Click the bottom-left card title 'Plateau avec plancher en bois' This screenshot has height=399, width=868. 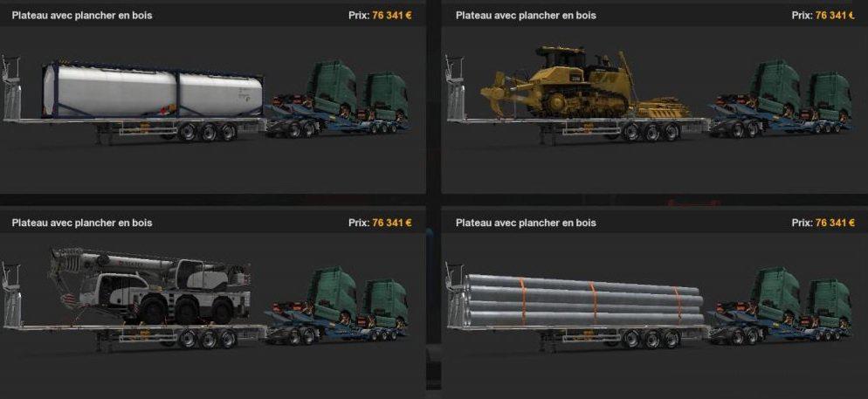tap(82, 223)
